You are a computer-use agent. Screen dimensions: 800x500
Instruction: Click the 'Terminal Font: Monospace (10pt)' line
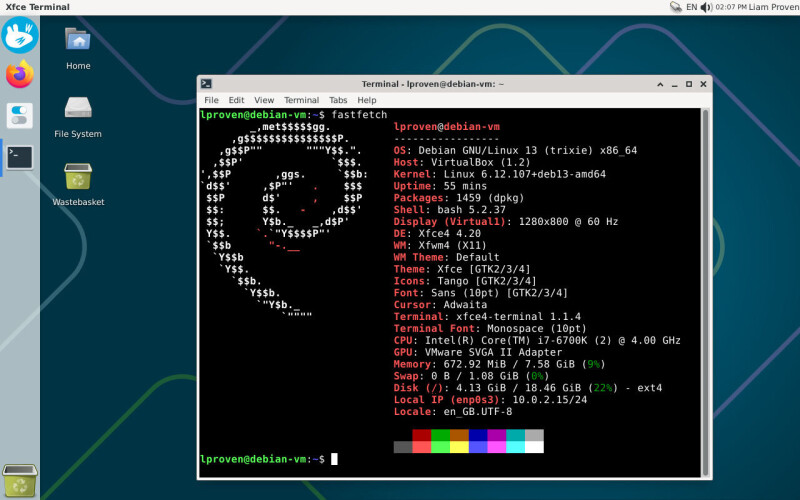[490, 329]
